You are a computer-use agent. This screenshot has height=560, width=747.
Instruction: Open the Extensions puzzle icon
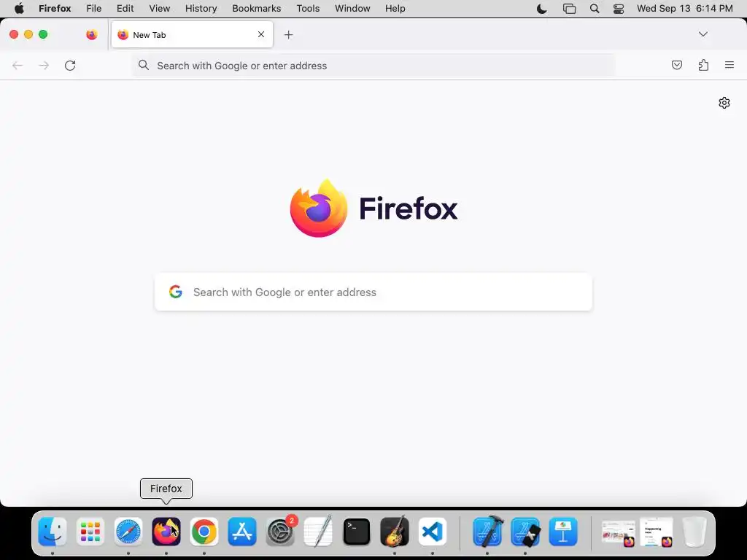(x=704, y=65)
